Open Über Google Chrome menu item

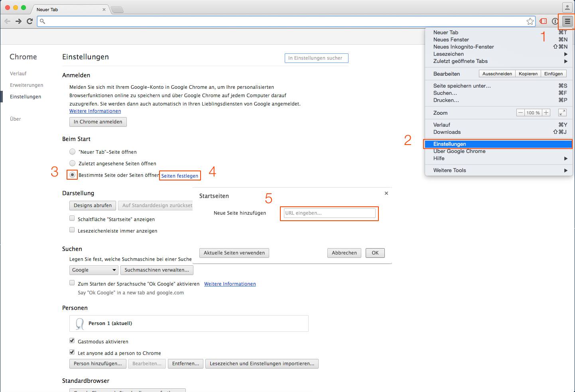pos(499,151)
